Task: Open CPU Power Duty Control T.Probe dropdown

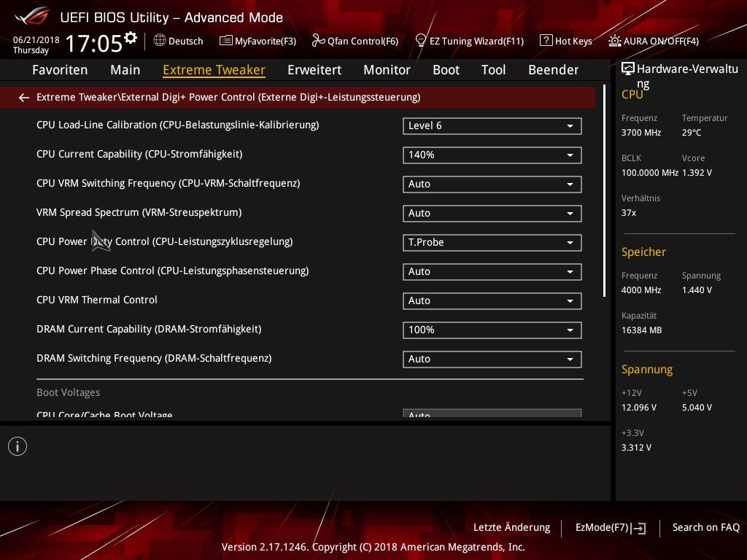Action: [x=492, y=242]
